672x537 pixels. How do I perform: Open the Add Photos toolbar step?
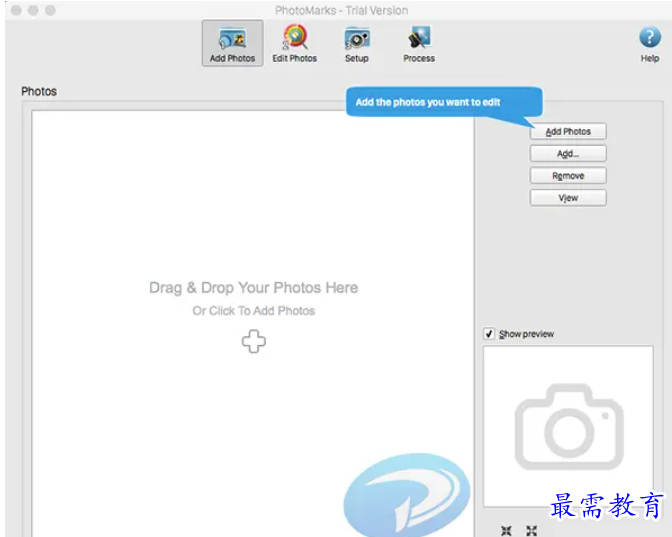[x=232, y=43]
